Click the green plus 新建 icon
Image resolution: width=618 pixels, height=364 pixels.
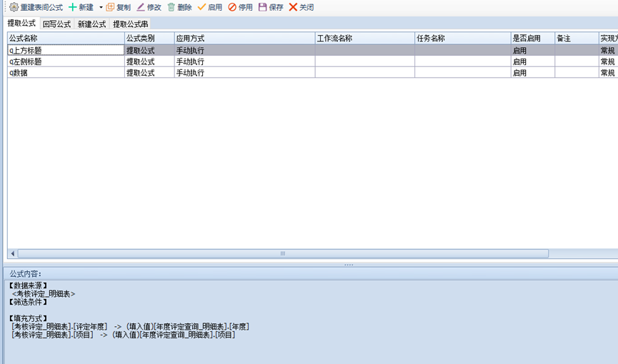coord(73,7)
